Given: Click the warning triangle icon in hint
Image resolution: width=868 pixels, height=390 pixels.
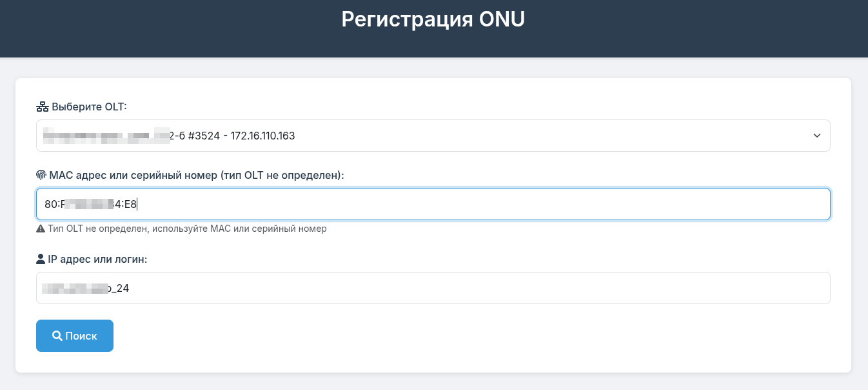Looking at the screenshot, I should point(41,229).
